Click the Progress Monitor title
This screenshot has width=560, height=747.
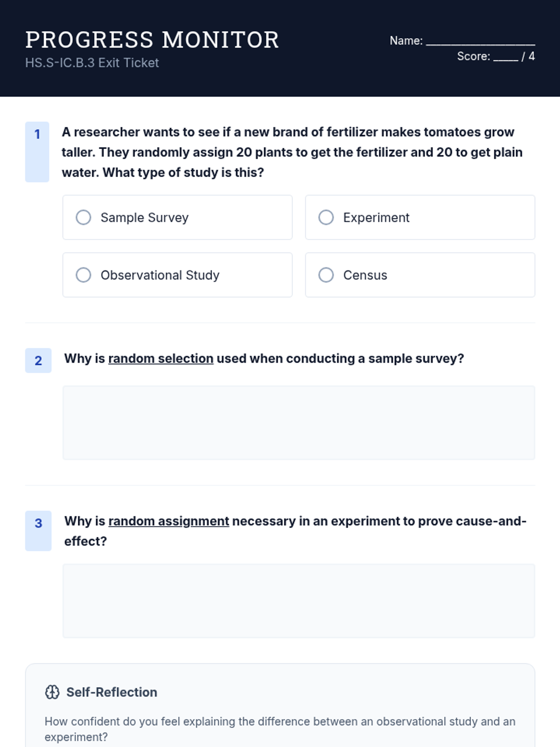pyautogui.click(x=152, y=40)
